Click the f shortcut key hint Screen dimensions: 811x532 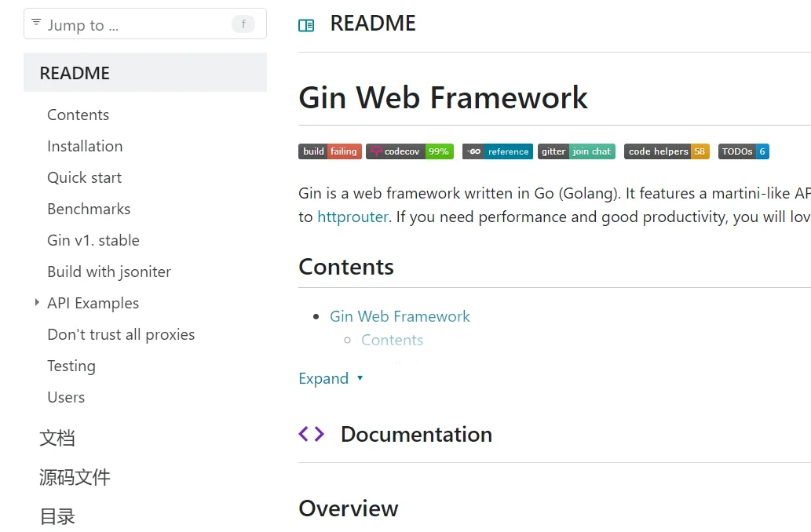point(243,24)
